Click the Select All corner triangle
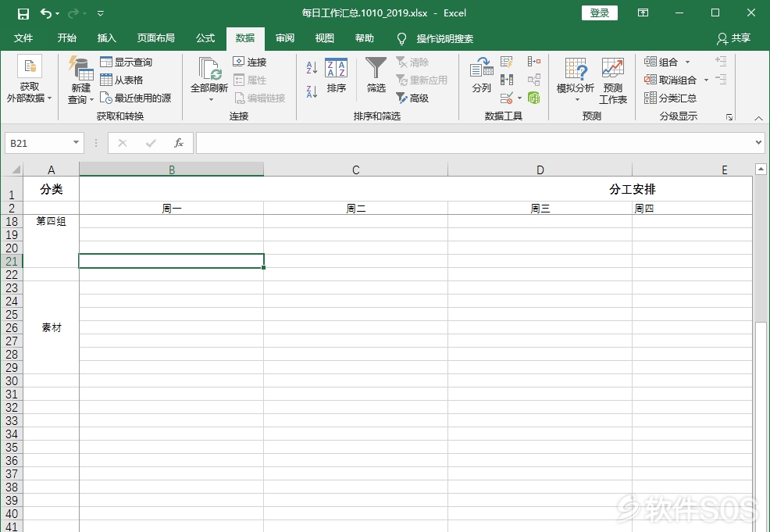This screenshot has height=532, width=770. (16, 170)
